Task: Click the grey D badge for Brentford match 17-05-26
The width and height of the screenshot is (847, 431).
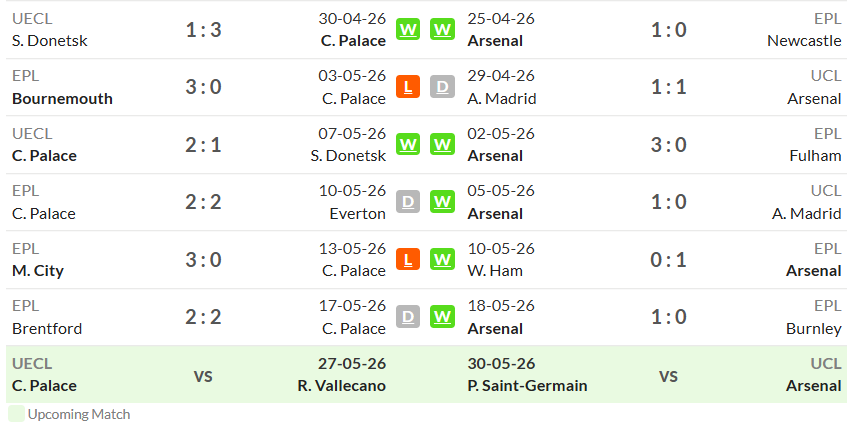Action: [x=408, y=317]
